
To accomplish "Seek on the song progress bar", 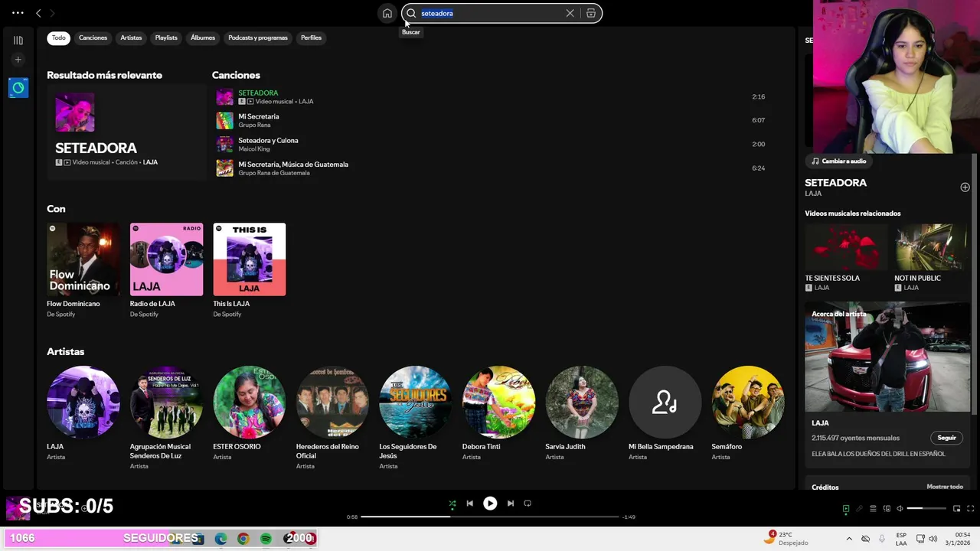I will (490, 517).
